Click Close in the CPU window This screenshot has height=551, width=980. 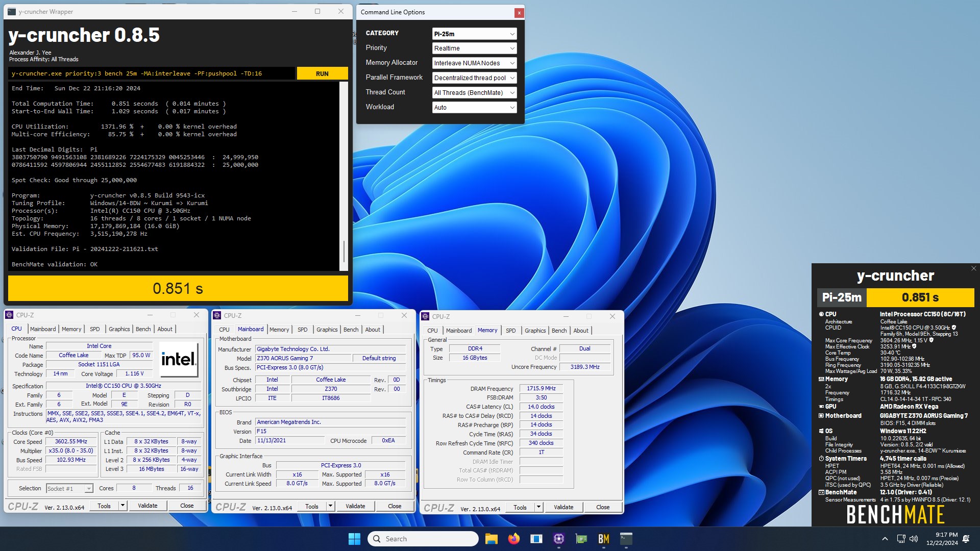187,506
